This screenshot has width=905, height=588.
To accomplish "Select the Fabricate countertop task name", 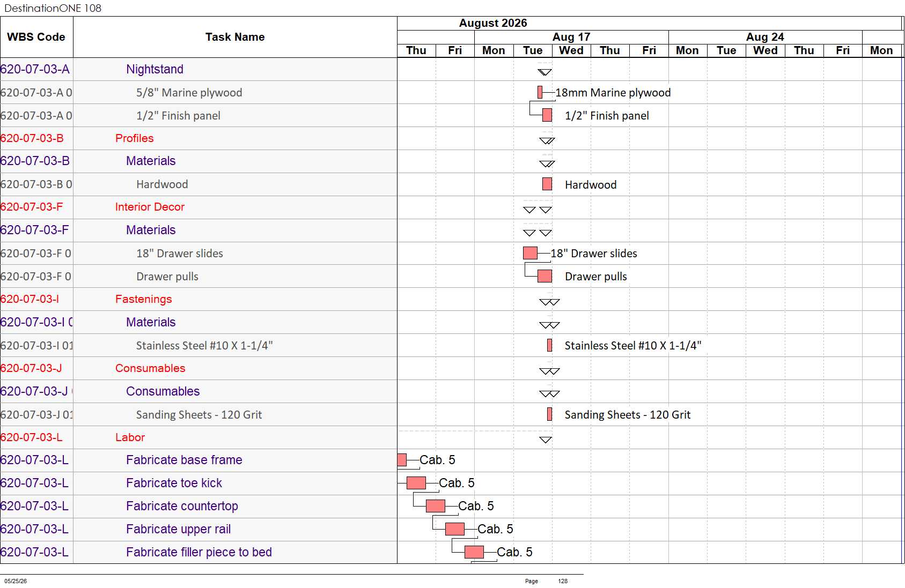I will click(x=182, y=506).
